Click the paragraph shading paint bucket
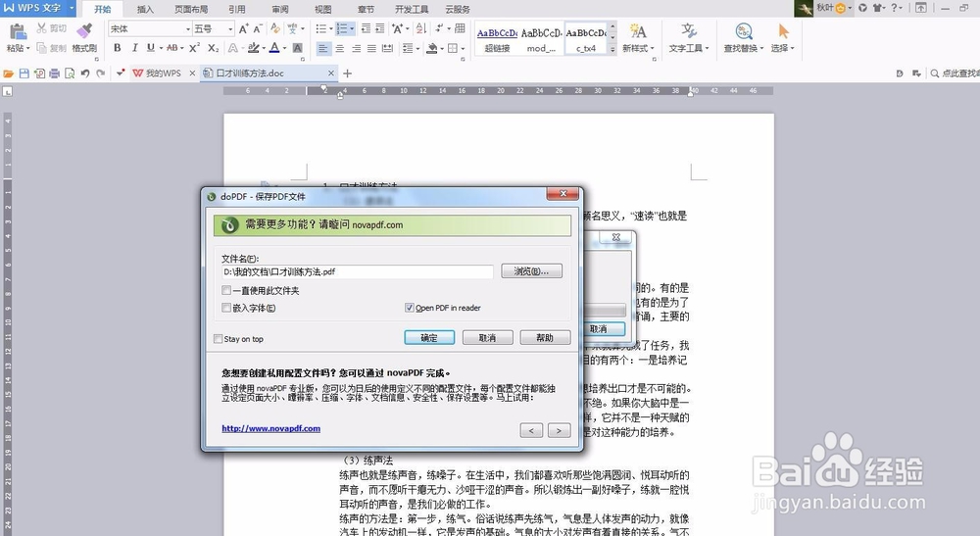Image resolution: width=980 pixels, height=536 pixels. [x=431, y=48]
